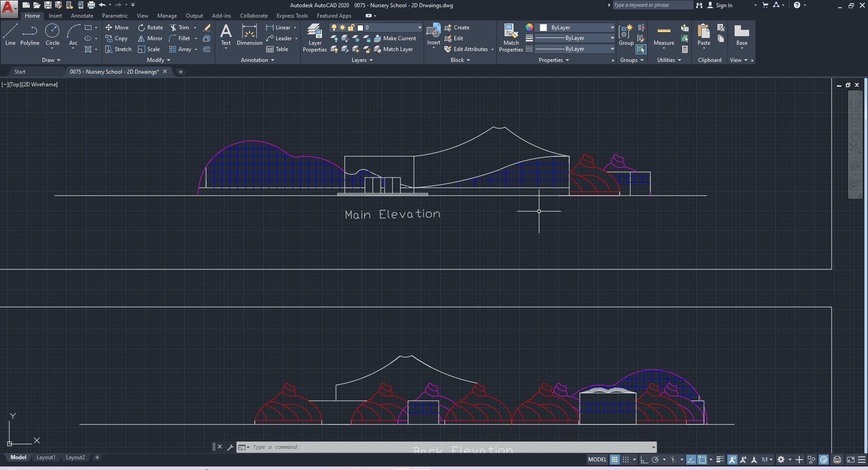Image resolution: width=868 pixels, height=470 pixels.
Task: Toggle clean screen in status bar
Action: 850,460
